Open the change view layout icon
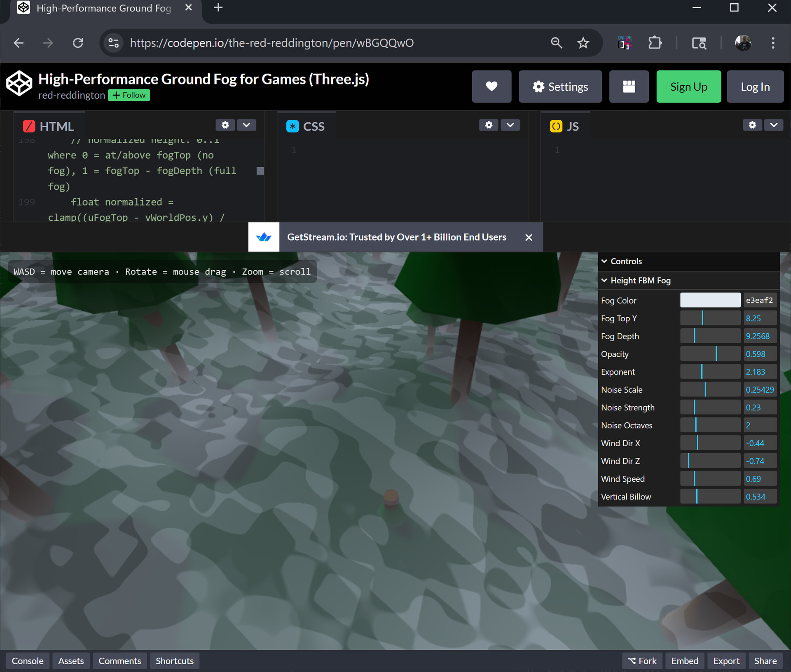The width and height of the screenshot is (791, 672). [x=629, y=87]
